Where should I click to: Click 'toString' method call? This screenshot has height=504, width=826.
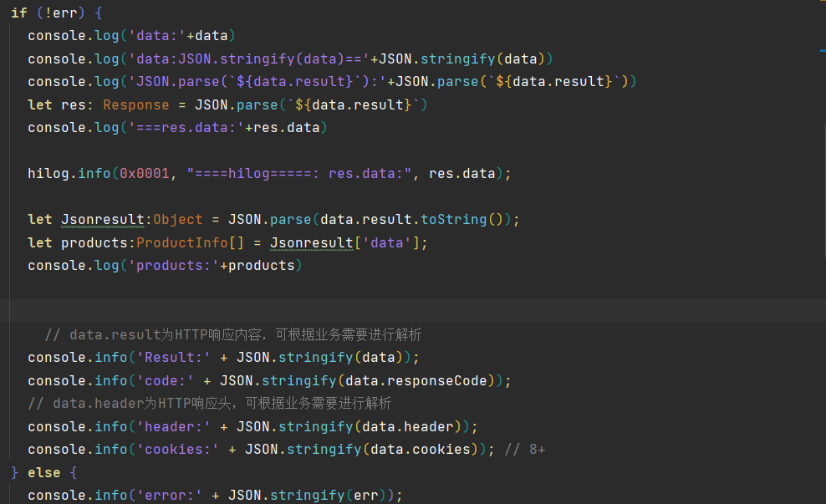coord(452,219)
